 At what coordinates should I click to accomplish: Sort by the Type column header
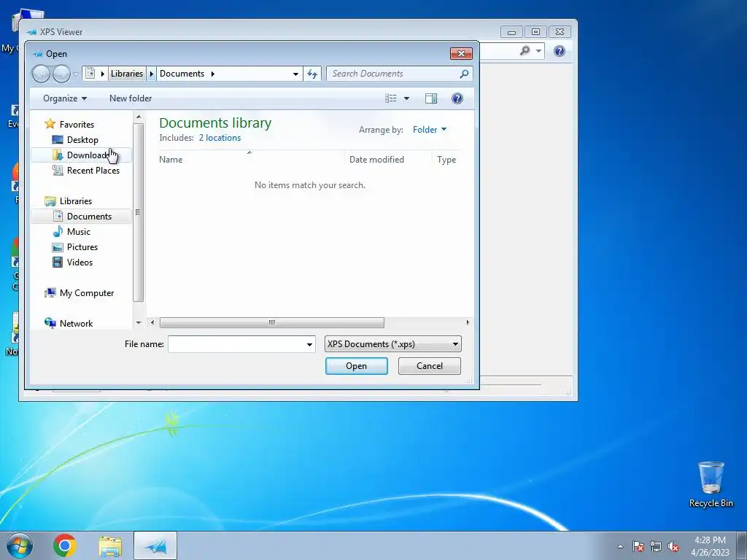pyautogui.click(x=447, y=160)
